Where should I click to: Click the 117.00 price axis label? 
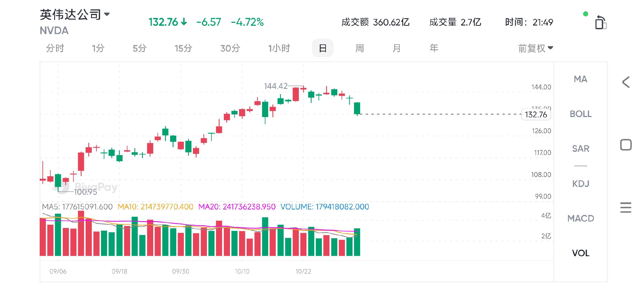click(x=543, y=153)
